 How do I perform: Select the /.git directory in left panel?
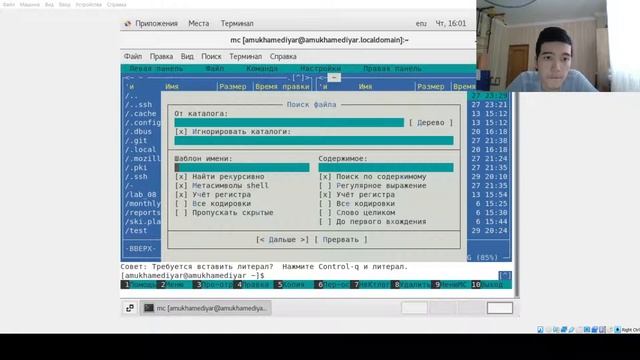136,141
